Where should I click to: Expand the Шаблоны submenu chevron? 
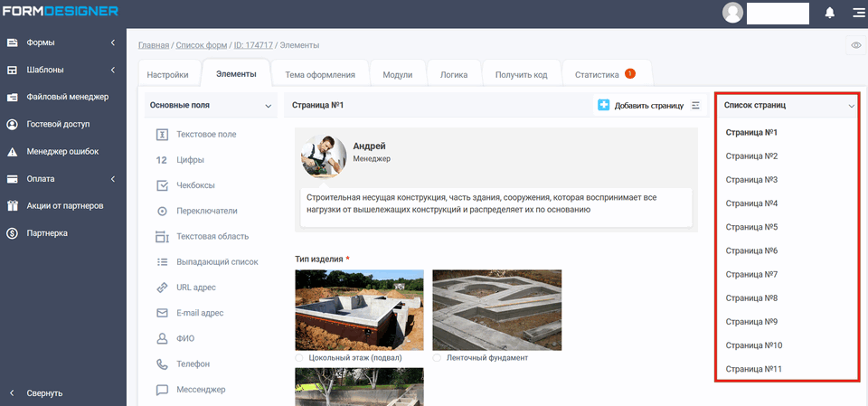[x=112, y=70]
